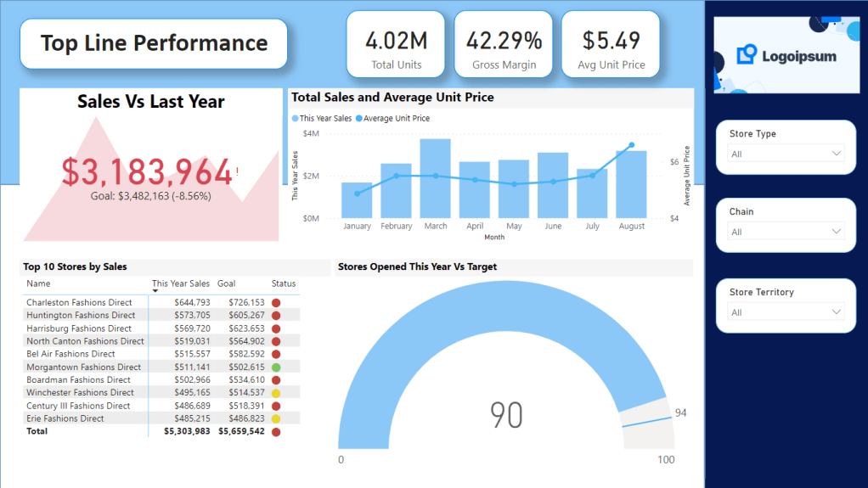Click the Logoipsum logo image

pos(786,56)
